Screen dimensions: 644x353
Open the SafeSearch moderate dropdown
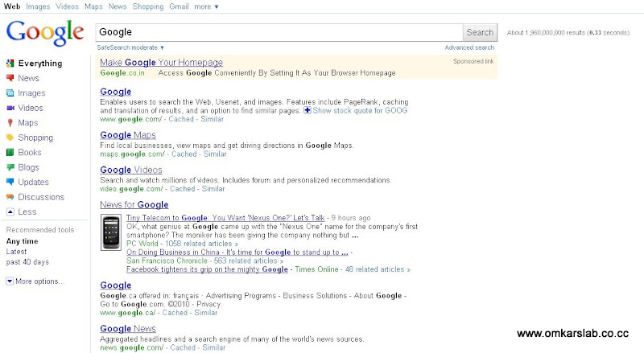(130, 48)
